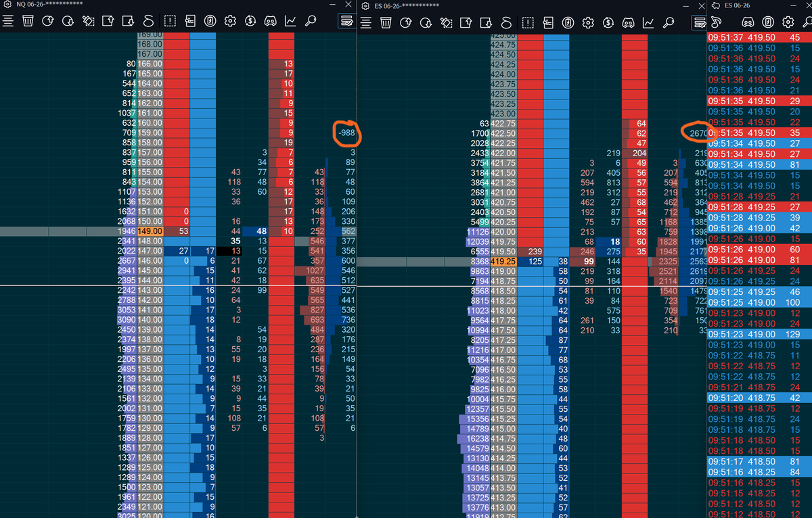Click the delta symbol in ES ladder toolbar

click(507, 22)
